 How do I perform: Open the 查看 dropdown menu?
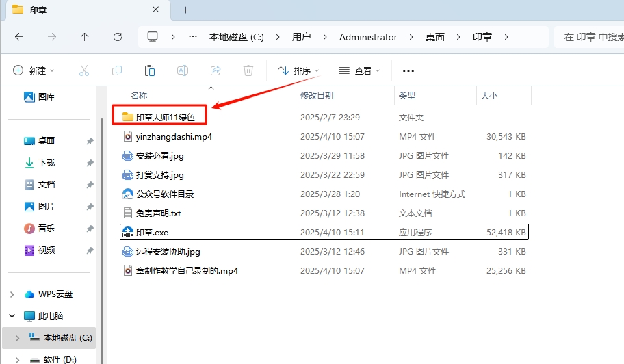coord(359,70)
